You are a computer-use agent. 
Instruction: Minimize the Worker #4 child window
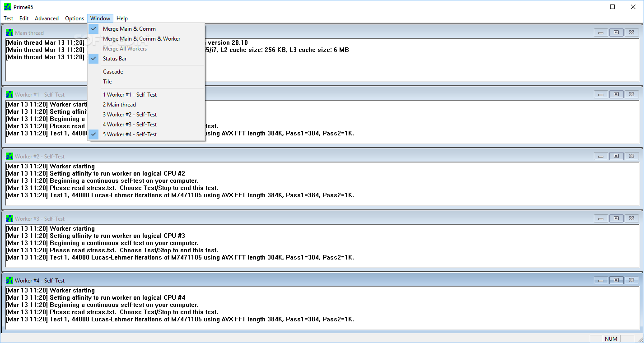click(601, 280)
